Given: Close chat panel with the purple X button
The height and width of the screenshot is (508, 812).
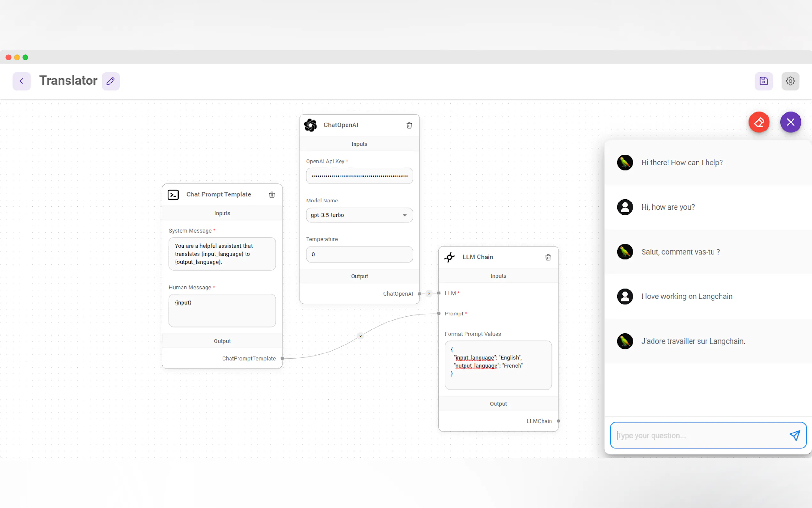Looking at the screenshot, I should tap(791, 122).
